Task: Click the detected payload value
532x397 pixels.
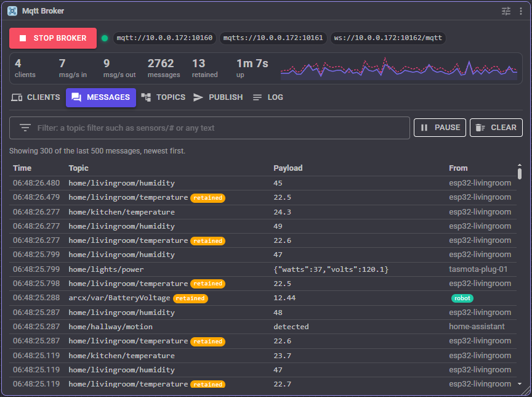Action: pos(291,327)
